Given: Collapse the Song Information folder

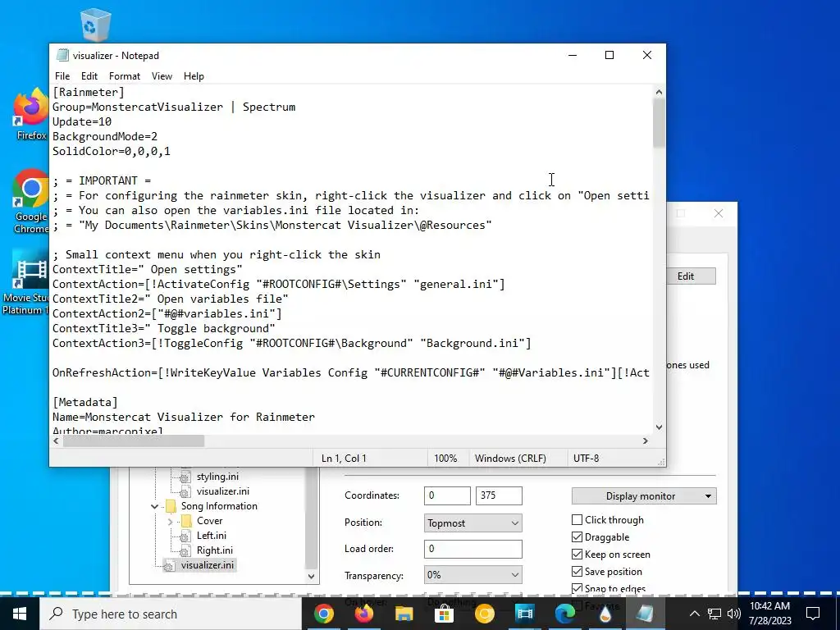Looking at the screenshot, I should coord(155,506).
